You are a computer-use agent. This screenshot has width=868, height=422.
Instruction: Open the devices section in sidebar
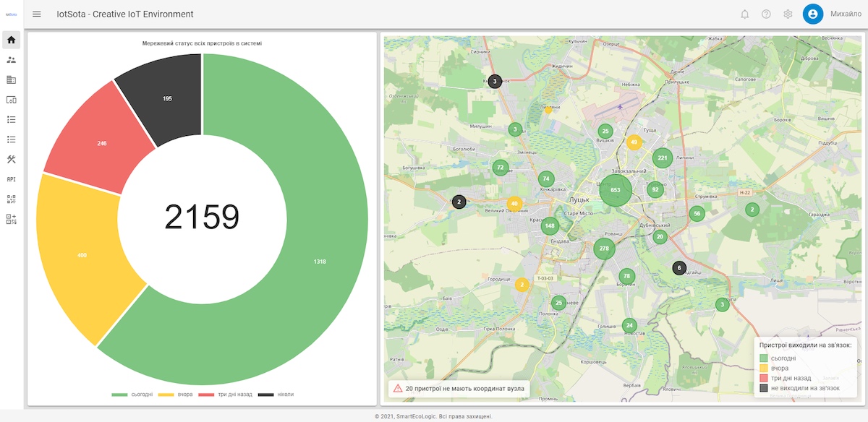12,100
